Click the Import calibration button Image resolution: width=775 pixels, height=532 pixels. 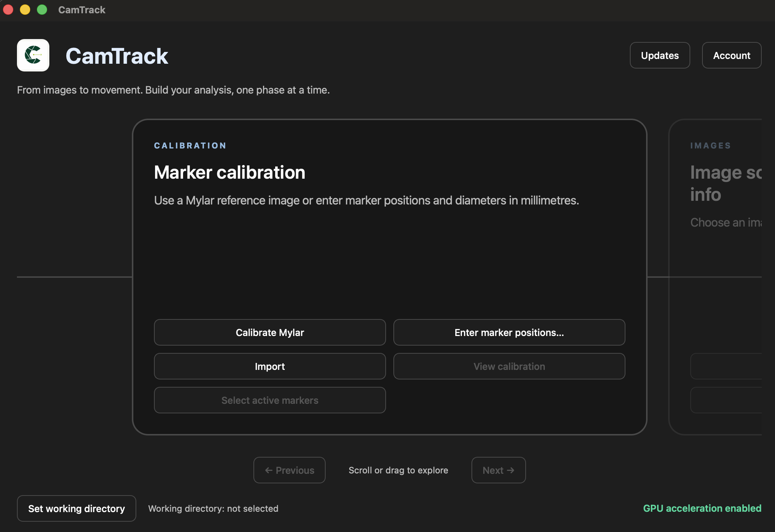(270, 366)
